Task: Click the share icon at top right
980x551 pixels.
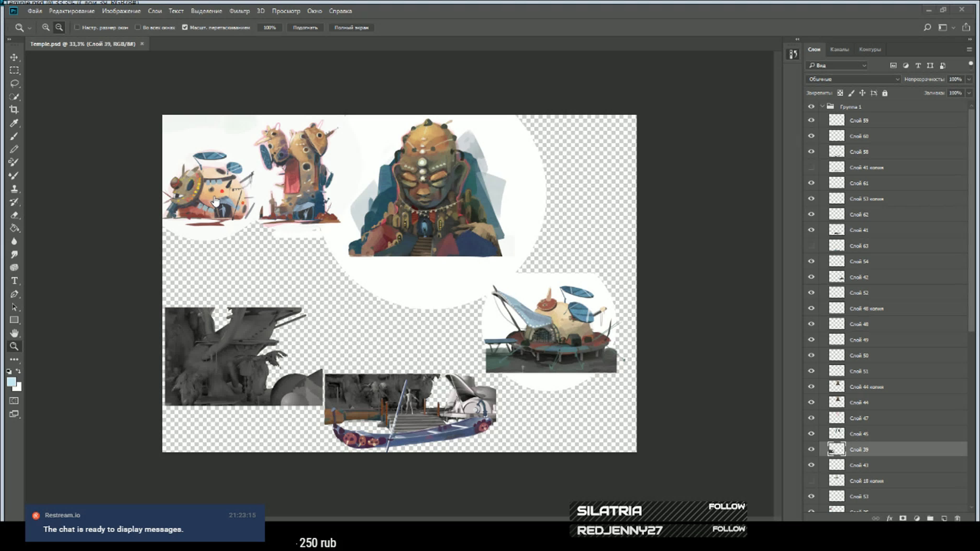Action: tap(966, 27)
